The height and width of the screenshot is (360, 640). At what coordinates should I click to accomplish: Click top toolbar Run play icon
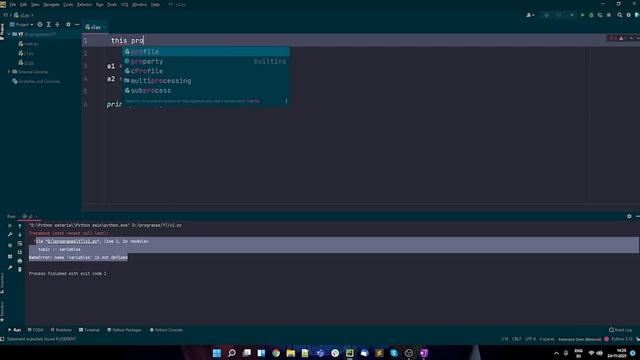pyautogui.click(x=582, y=15)
